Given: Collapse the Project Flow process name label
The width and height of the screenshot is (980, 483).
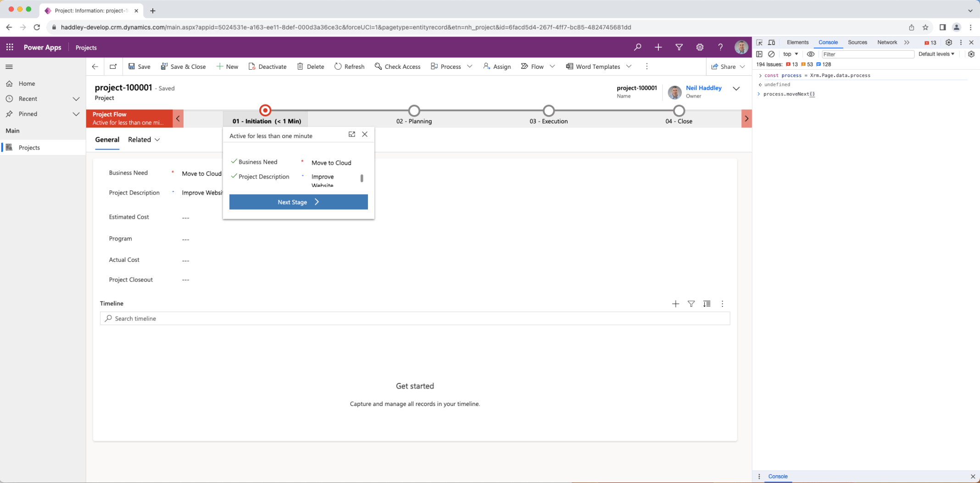Looking at the screenshot, I should click(129, 118).
